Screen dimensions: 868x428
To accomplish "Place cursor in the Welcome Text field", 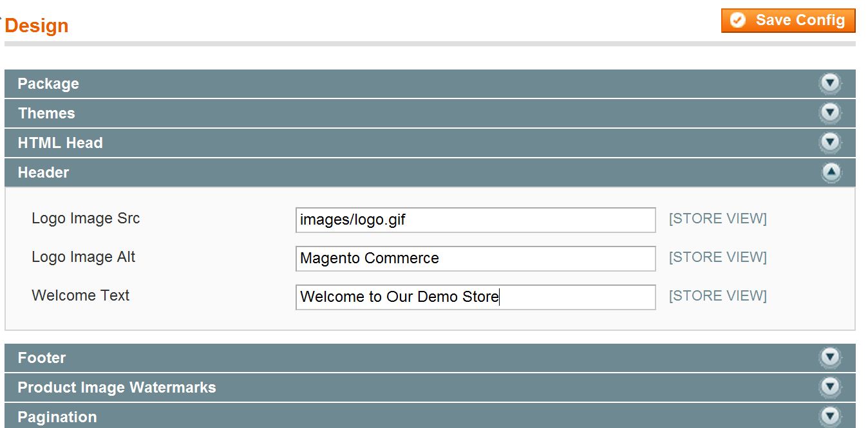I will point(475,297).
